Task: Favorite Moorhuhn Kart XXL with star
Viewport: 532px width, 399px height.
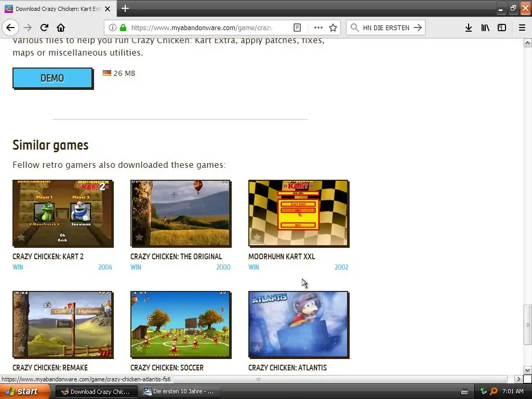Action: click(x=257, y=237)
